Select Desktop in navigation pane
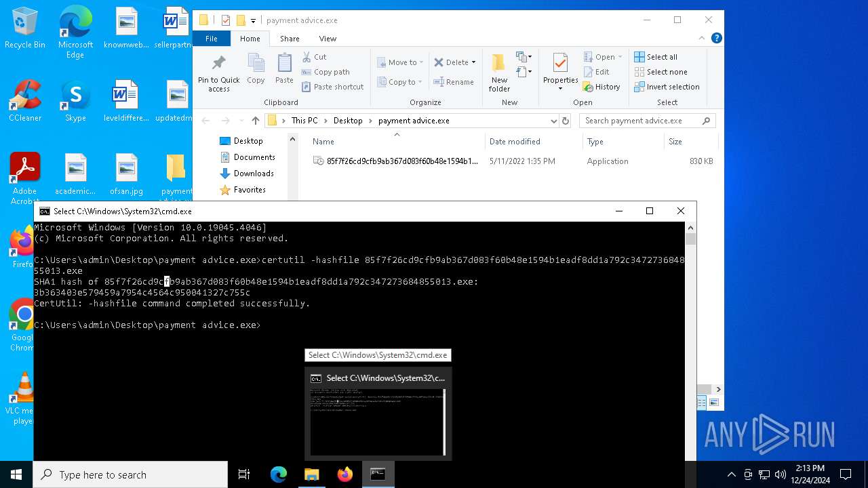The height and width of the screenshot is (488, 868). click(x=248, y=141)
